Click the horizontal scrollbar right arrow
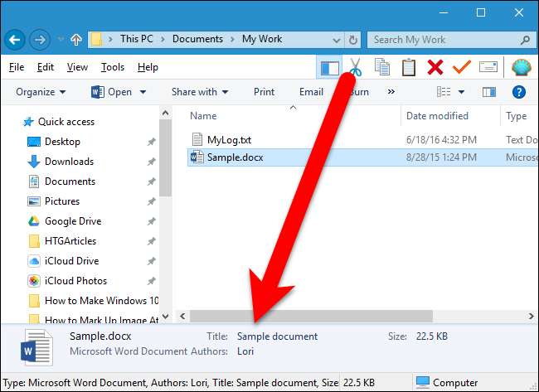Image resolution: width=539 pixels, height=392 pixels. click(x=531, y=316)
